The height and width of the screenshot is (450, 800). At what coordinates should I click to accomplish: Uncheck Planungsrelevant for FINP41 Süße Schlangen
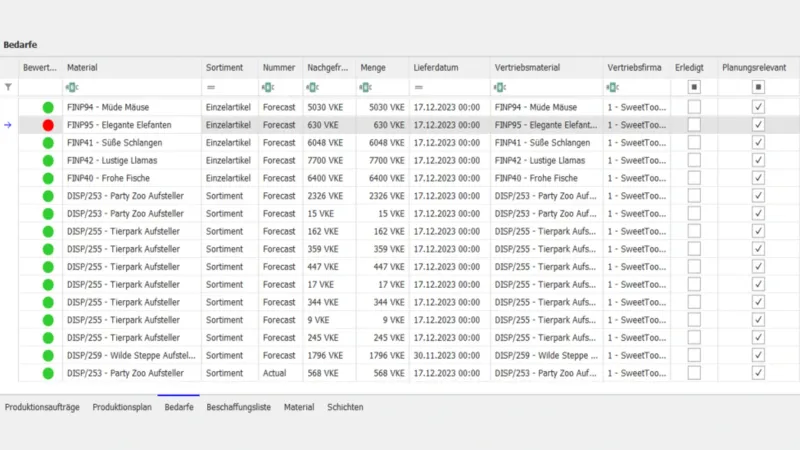(x=758, y=143)
